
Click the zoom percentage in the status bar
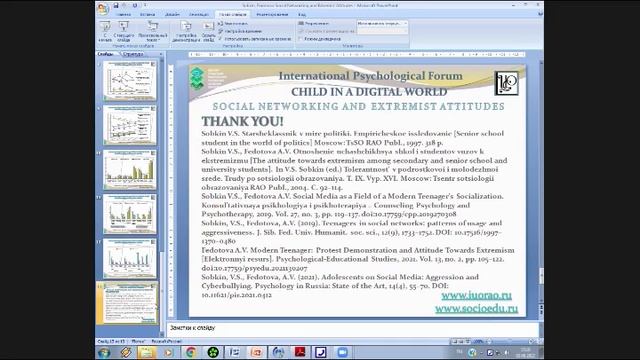(478, 341)
